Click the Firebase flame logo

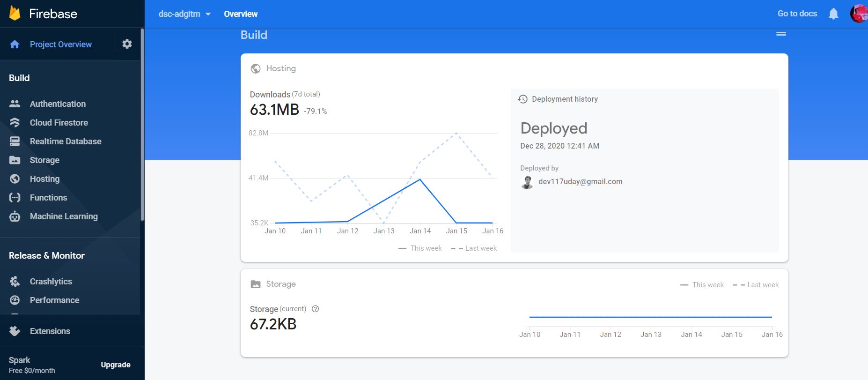click(15, 14)
